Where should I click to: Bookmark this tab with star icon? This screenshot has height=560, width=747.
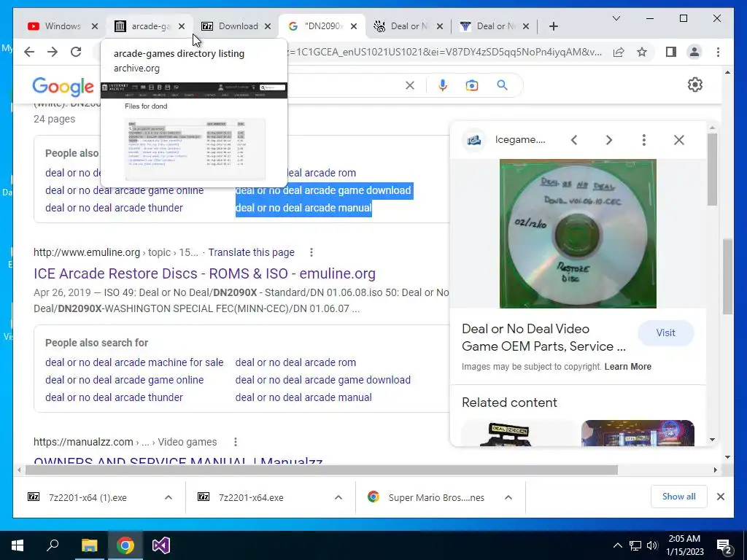(x=642, y=52)
